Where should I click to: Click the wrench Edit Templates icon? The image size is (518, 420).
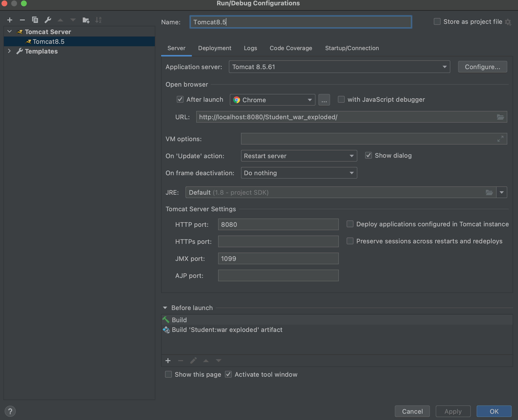click(48, 20)
